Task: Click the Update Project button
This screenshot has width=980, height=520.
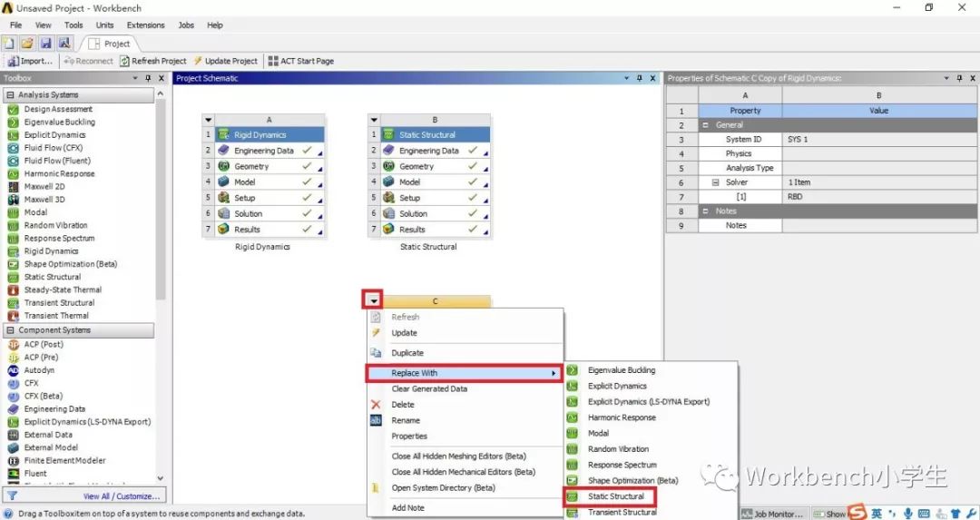Action: pos(225,61)
